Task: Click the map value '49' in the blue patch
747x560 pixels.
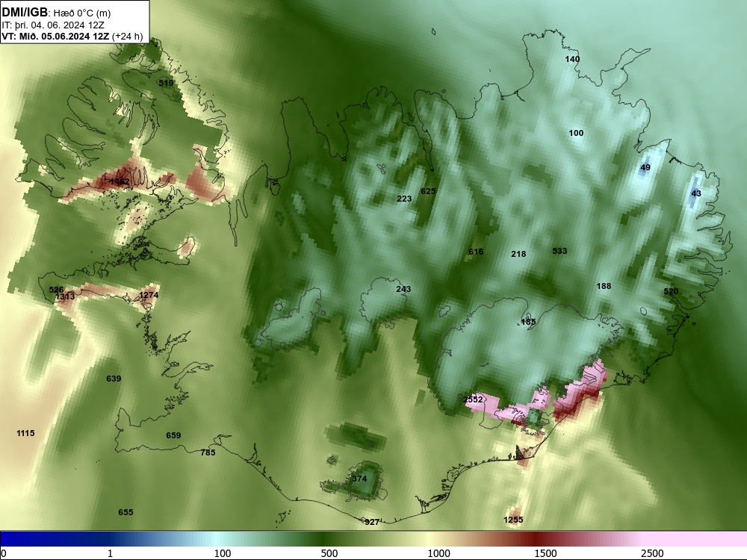Action: pyautogui.click(x=645, y=167)
